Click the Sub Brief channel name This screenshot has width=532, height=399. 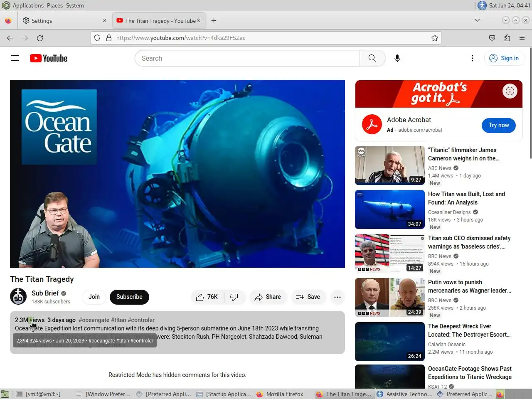tap(45, 293)
